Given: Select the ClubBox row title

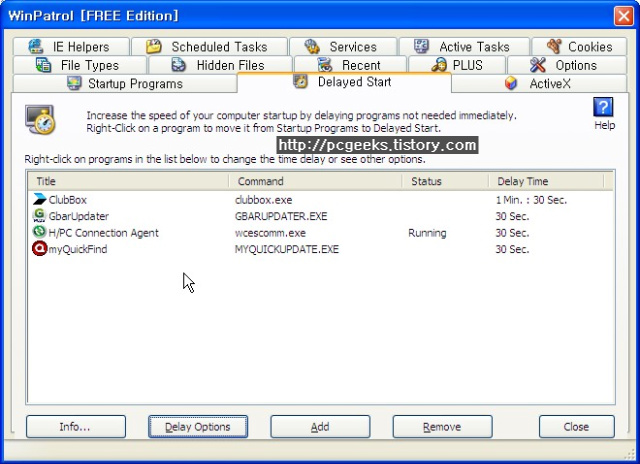Looking at the screenshot, I should point(67,200).
